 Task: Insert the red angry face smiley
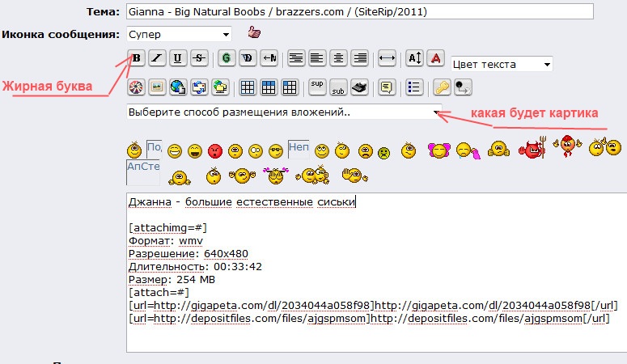pos(214,150)
